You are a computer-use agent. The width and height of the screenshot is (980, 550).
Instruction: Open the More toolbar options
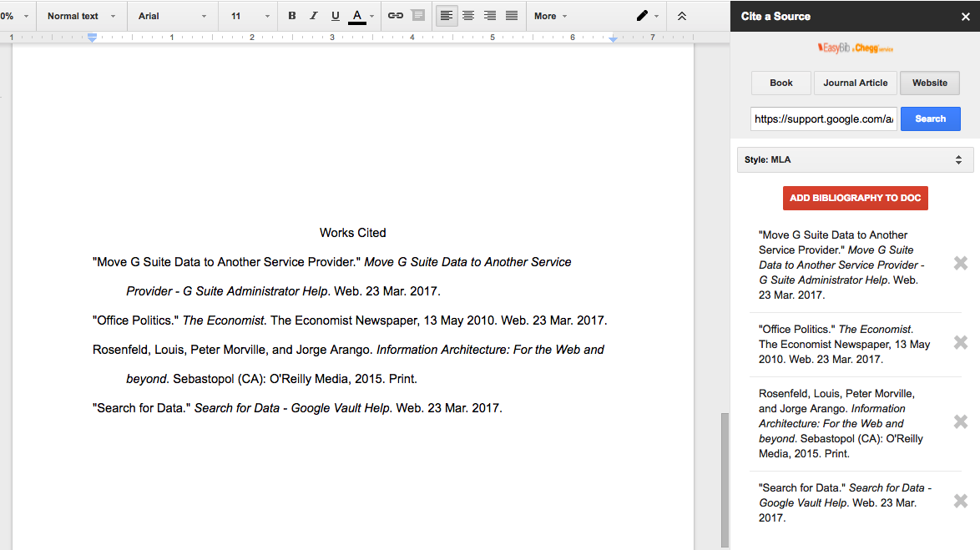click(x=550, y=16)
